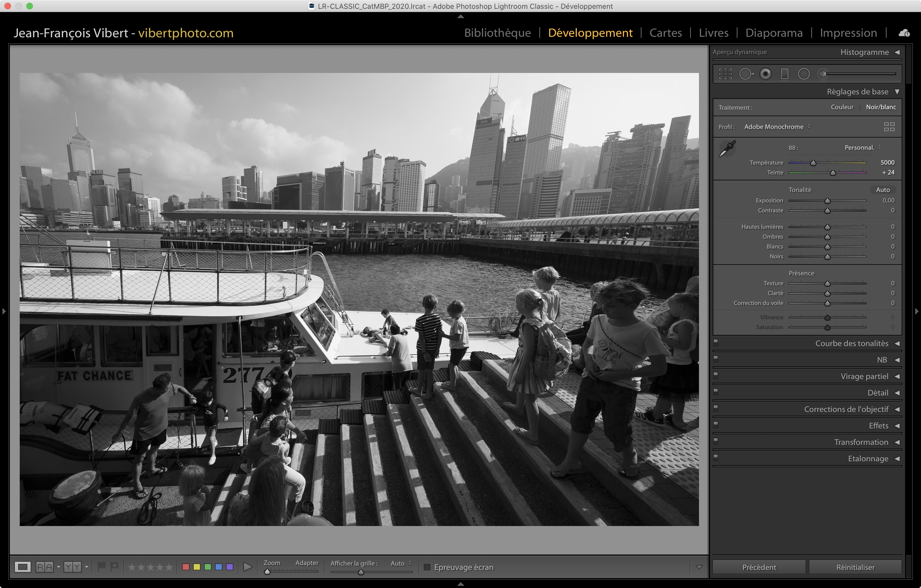This screenshot has width=921, height=588.
Task: Select the Spot removal tool
Action: tap(746, 74)
